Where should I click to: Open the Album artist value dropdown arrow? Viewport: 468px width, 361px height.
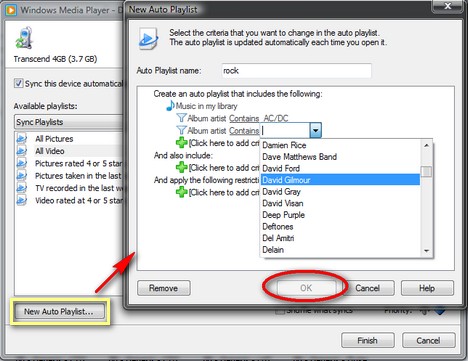[x=315, y=130]
